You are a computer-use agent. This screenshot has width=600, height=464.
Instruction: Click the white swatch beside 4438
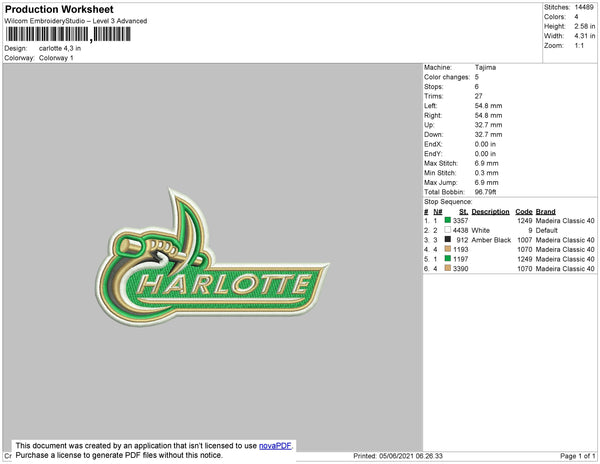click(x=447, y=230)
